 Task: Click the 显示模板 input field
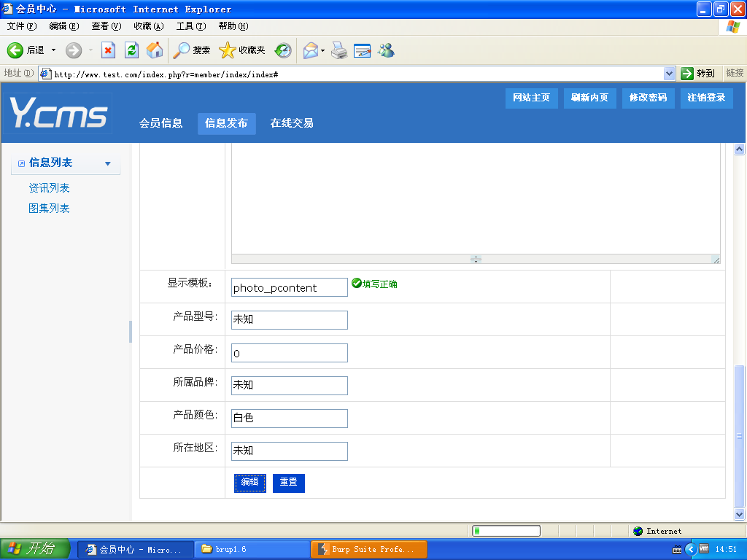point(289,287)
